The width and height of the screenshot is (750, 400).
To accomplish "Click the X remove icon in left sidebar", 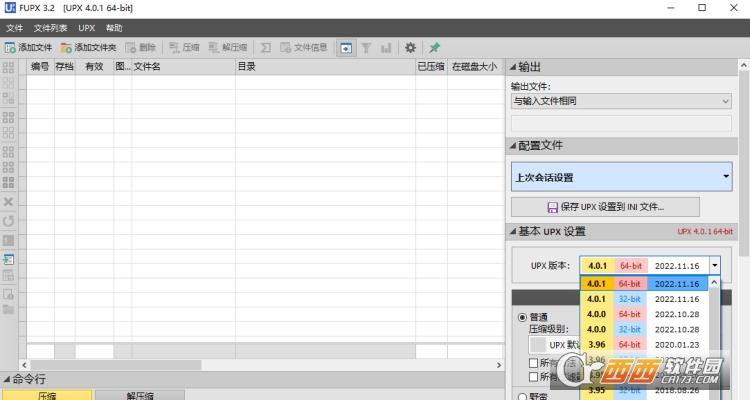I will click(8, 202).
